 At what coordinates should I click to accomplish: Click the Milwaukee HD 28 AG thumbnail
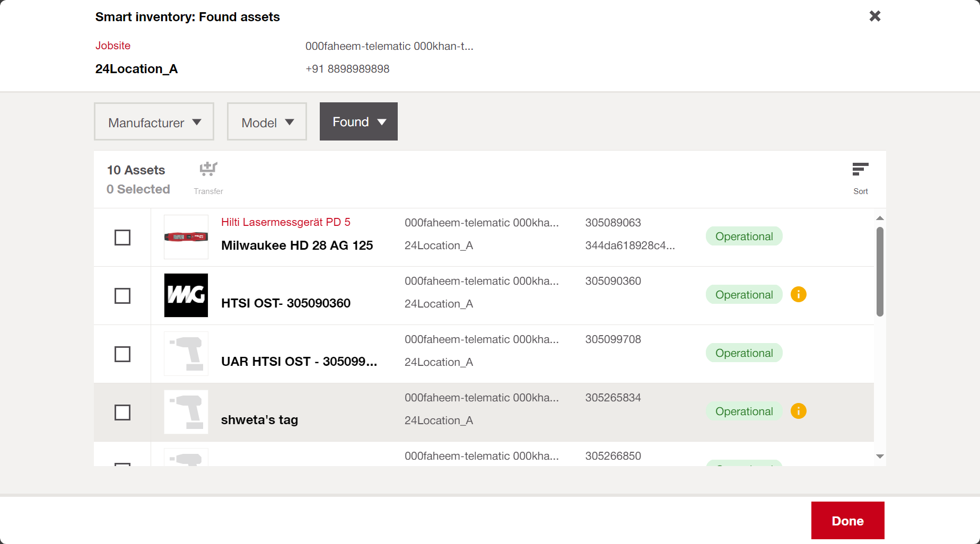coord(186,237)
